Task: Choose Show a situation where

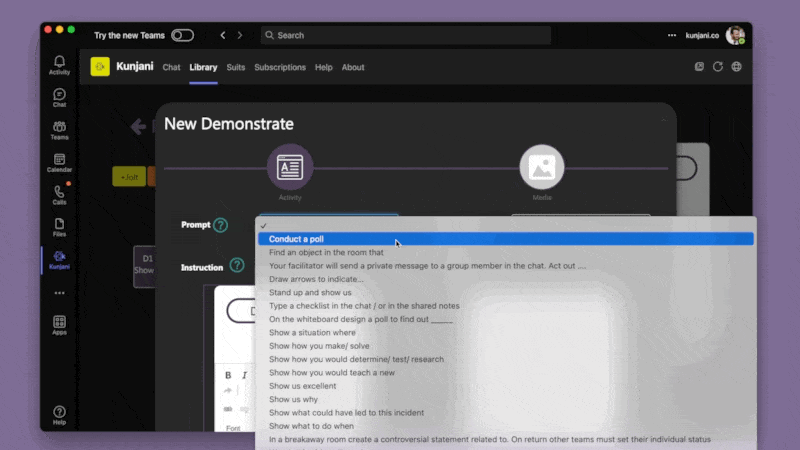Action: (x=506, y=332)
